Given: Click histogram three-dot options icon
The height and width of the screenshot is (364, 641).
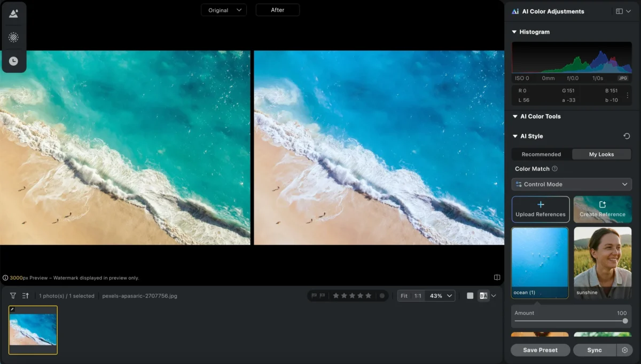Looking at the screenshot, I should point(627,95).
